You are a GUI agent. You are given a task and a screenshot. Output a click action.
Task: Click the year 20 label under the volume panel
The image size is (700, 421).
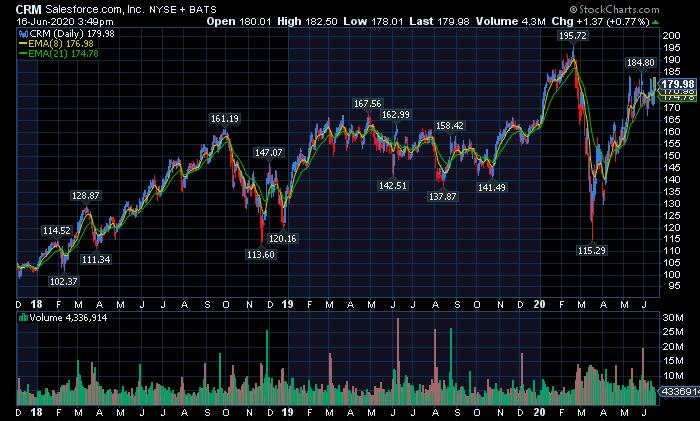(x=539, y=413)
